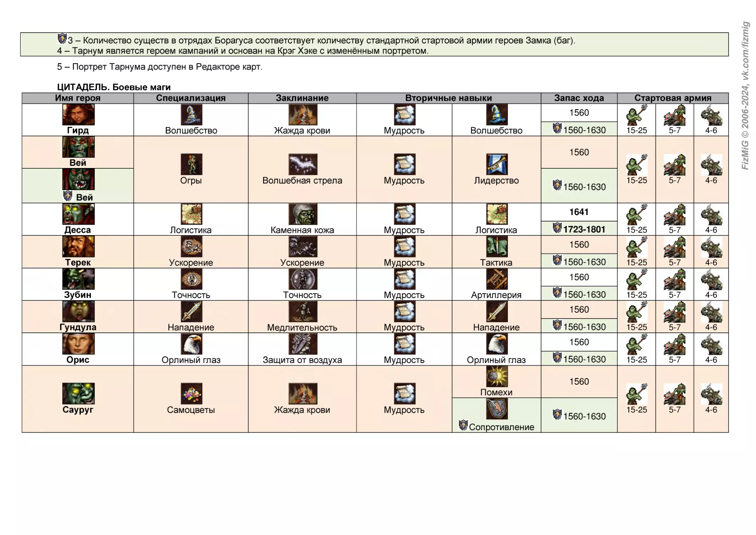The width and height of the screenshot is (756, 535).
Task: Click Десса's hero portrait
Action: [x=78, y=214]
